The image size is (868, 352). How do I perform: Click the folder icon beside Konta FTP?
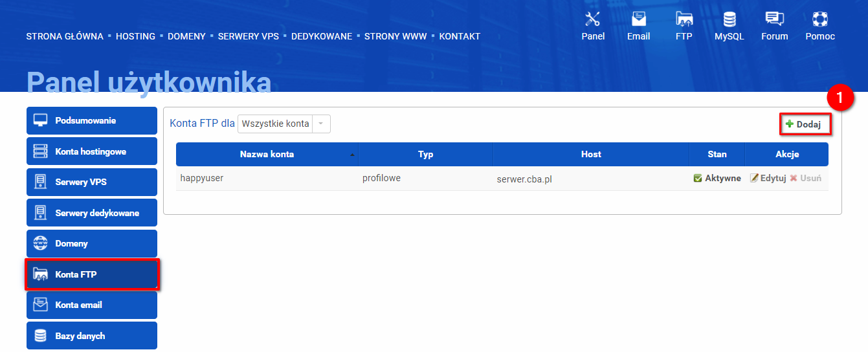tap(41, 274)
